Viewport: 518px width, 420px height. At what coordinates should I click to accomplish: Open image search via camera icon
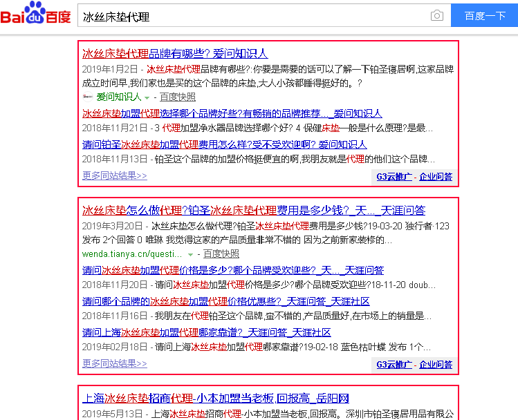coord(436,15)
